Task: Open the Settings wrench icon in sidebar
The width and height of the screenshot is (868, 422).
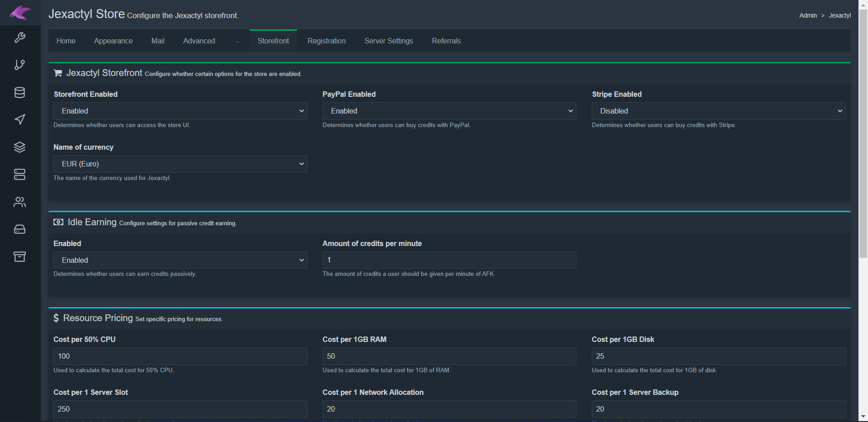Action: (x=20, y=38)
